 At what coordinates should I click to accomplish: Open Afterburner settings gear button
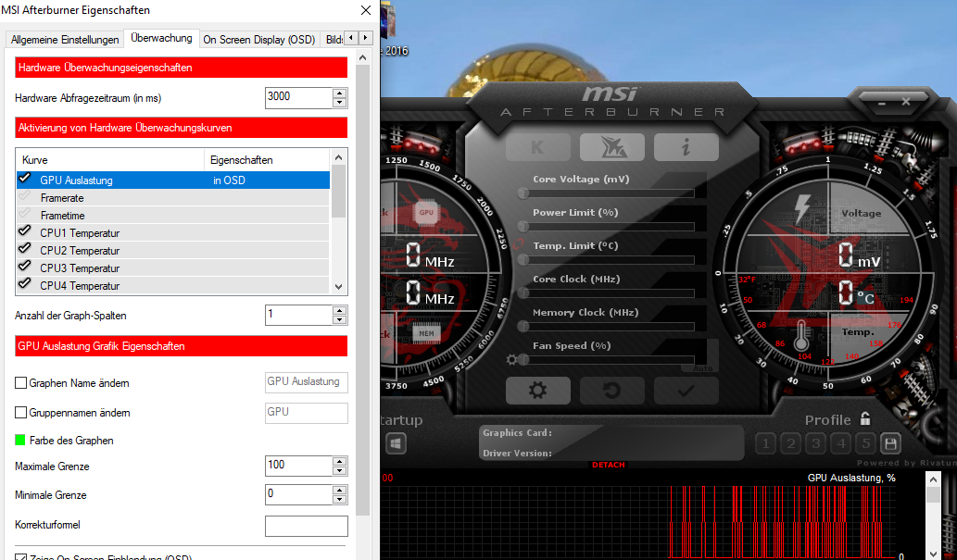(x=537, y=391)
